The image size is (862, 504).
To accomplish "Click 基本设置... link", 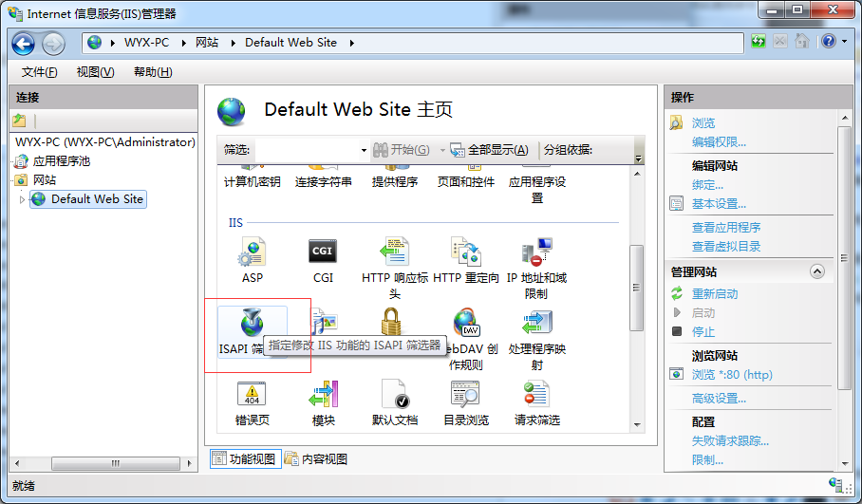I will [x=719, y=204].
